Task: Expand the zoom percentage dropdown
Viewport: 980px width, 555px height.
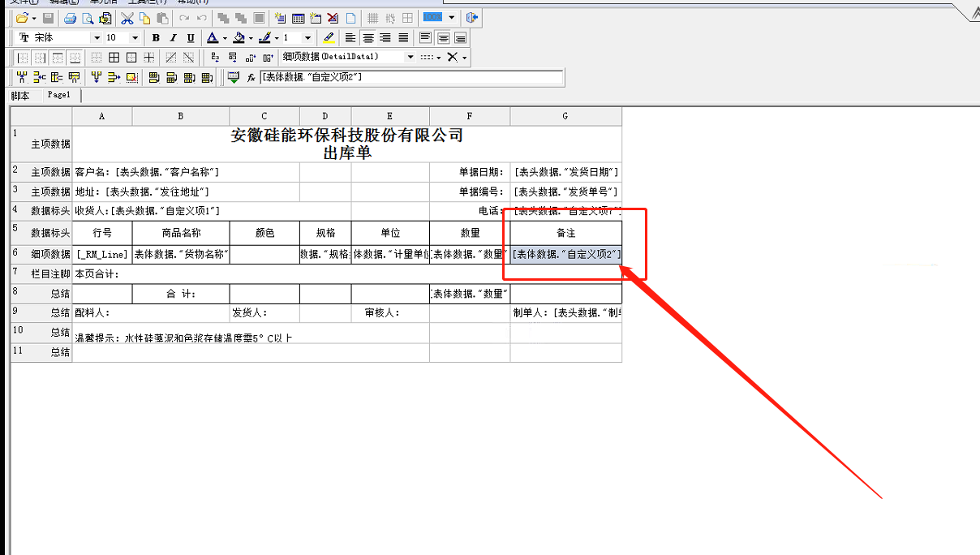Action: pyautogui.click(x=451, y=18)
